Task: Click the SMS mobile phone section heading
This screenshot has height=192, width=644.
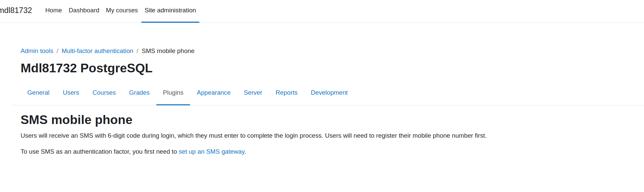Action: (x=77, y=120)
